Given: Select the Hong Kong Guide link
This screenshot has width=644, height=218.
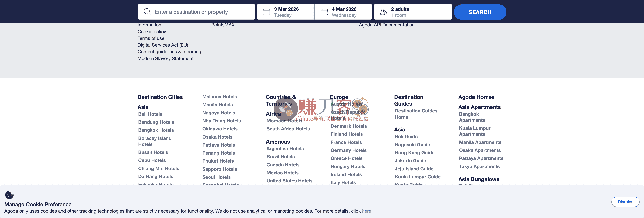Looking at the screenshot, I should tap(415, 152).
